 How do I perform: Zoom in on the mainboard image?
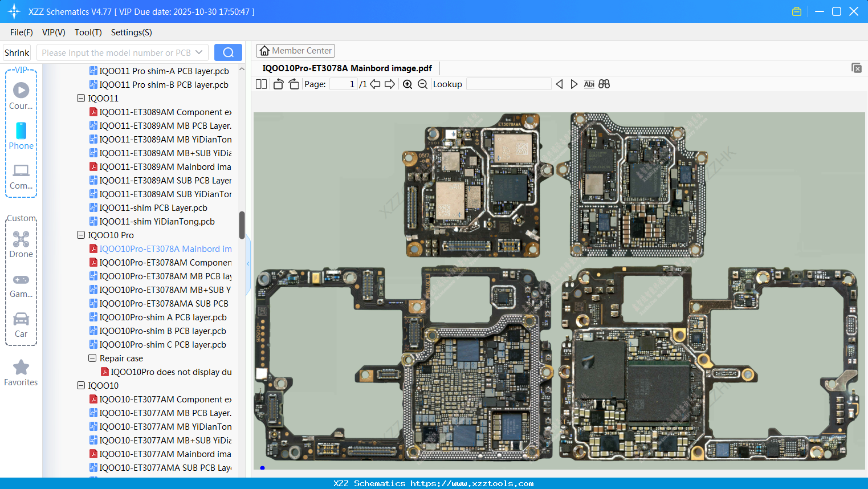coord(407,84)
